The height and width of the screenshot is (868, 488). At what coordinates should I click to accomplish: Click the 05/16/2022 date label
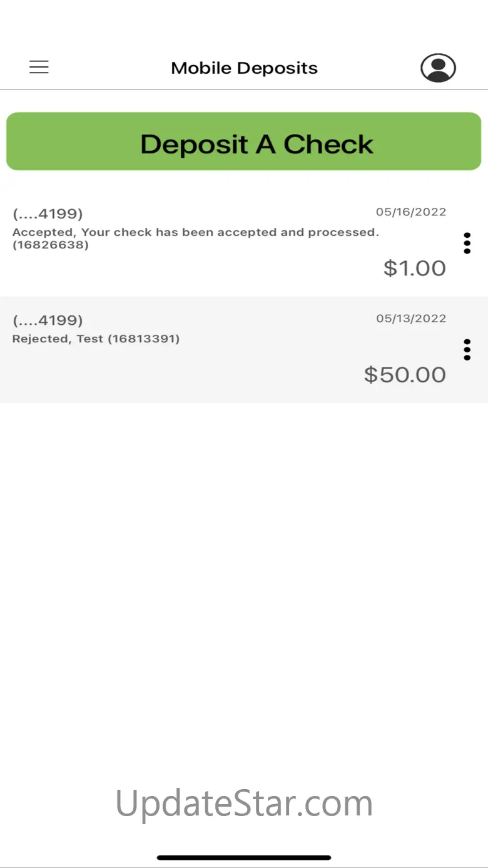click(x=411, y=212)
